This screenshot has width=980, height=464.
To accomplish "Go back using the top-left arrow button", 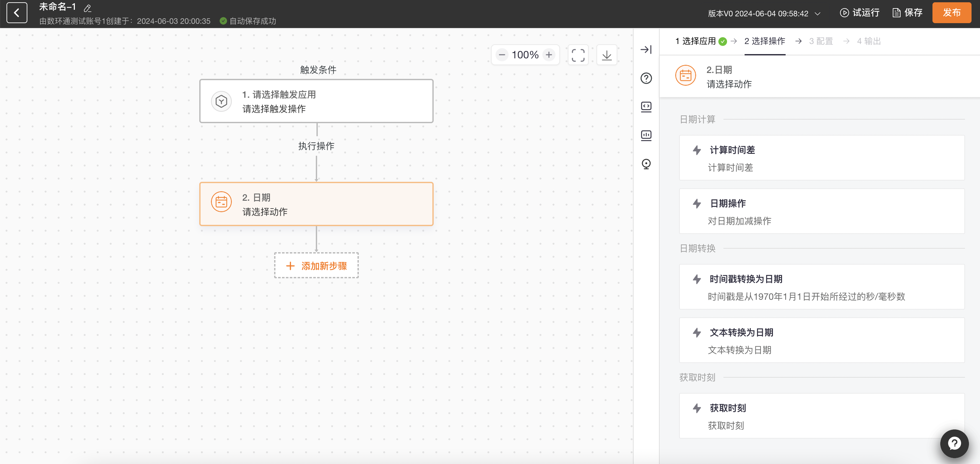I will pos(17,13).
